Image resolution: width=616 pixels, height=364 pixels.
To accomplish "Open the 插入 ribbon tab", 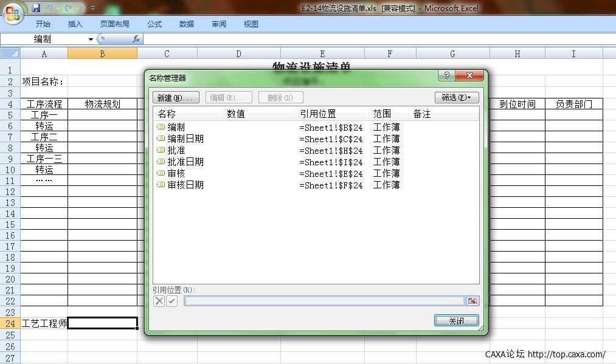I will click(75, 24).
